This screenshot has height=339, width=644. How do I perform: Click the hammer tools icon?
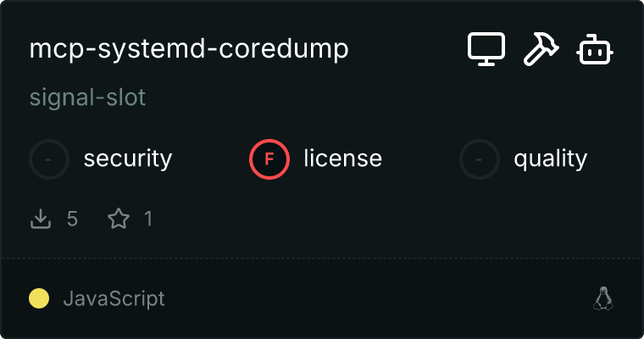[541, 49]
